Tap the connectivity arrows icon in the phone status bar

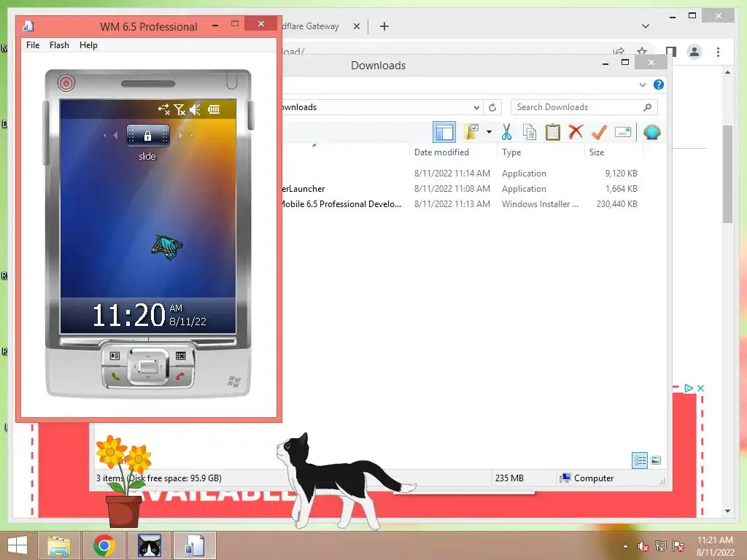164,109
